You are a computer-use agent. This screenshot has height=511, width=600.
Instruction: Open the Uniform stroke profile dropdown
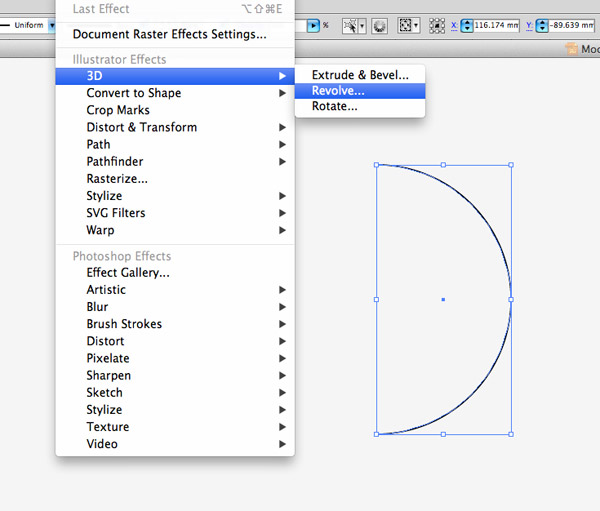tap(52, 25)
